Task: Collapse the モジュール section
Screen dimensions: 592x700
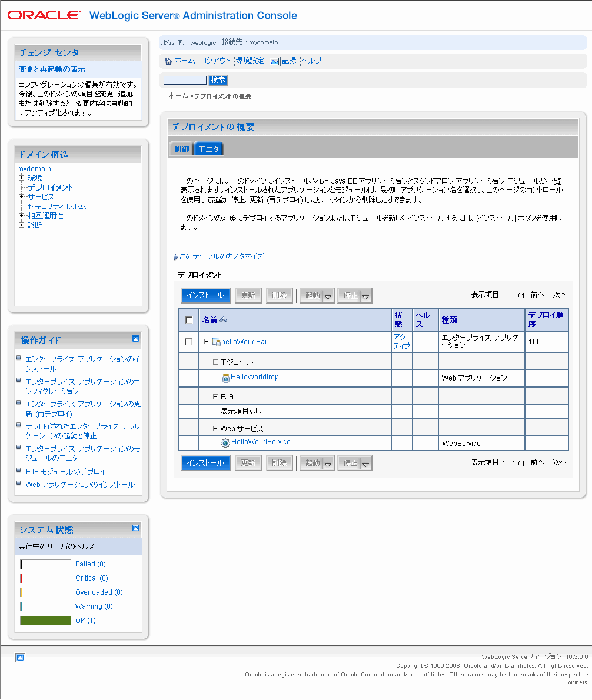Action: coord(215,362)
